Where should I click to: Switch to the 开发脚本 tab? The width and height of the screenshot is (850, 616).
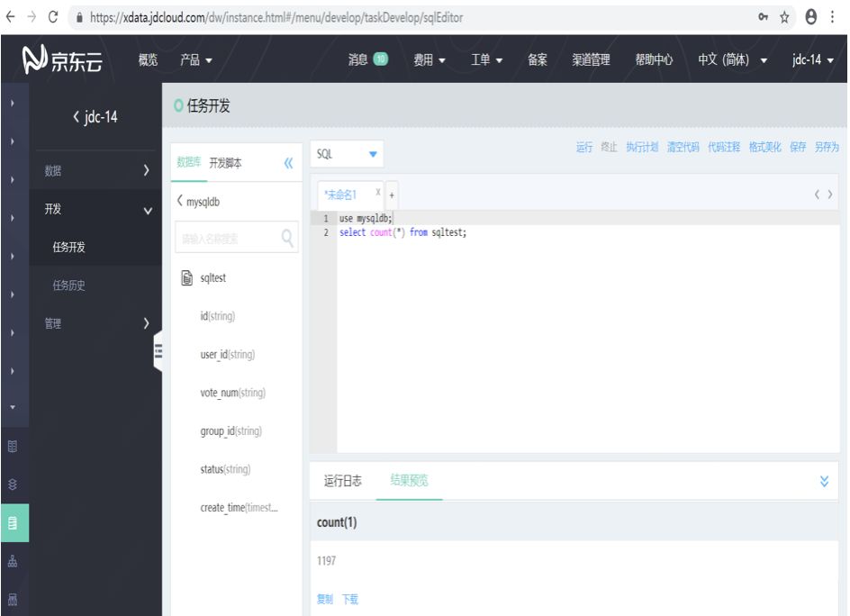[x=225, y=163]
